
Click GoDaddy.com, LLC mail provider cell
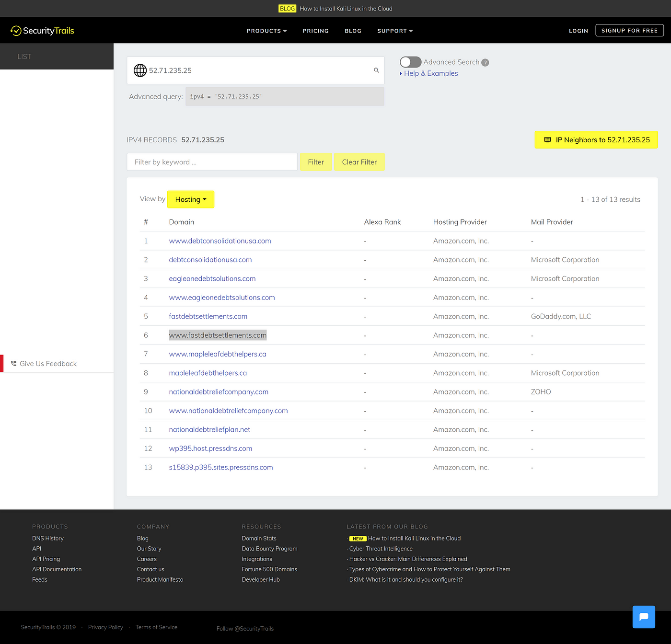tap(561, 316)
